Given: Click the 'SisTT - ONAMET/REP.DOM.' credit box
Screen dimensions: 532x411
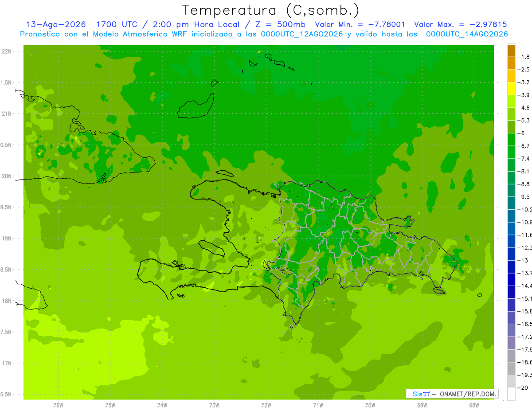Looking at the screenshot, I should tap(452, 394).
